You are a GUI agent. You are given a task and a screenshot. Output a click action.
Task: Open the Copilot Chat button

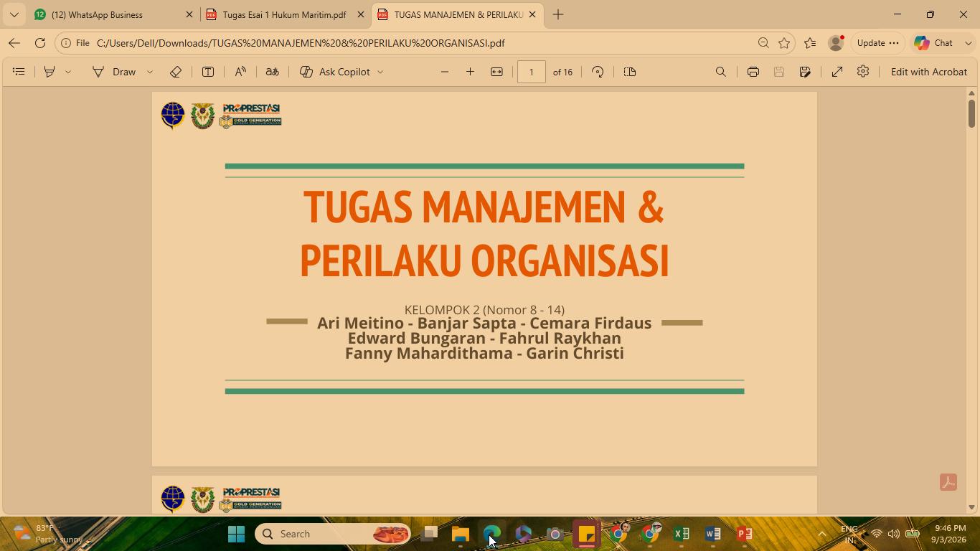(934, 43)
